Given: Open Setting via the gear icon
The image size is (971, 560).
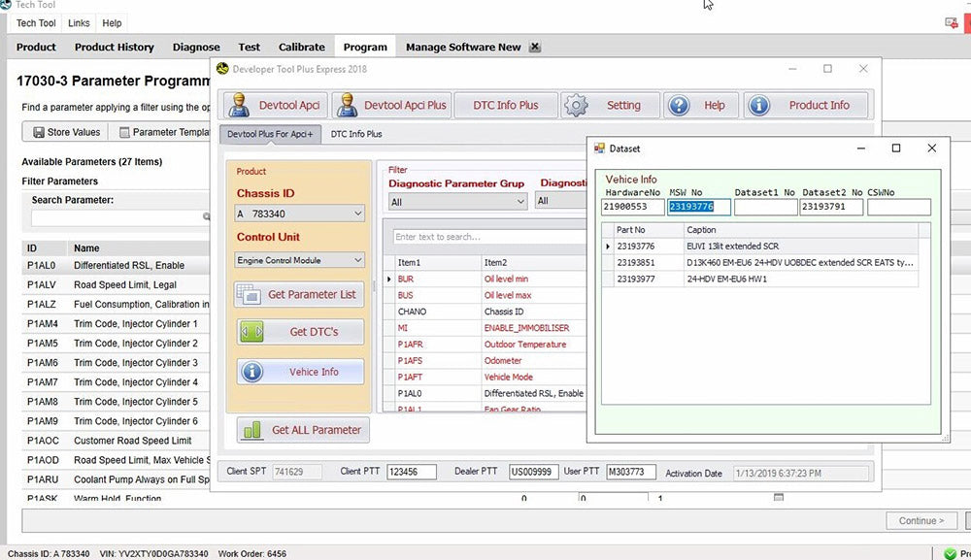Looking at the screenshot, I should click(576, 105).
